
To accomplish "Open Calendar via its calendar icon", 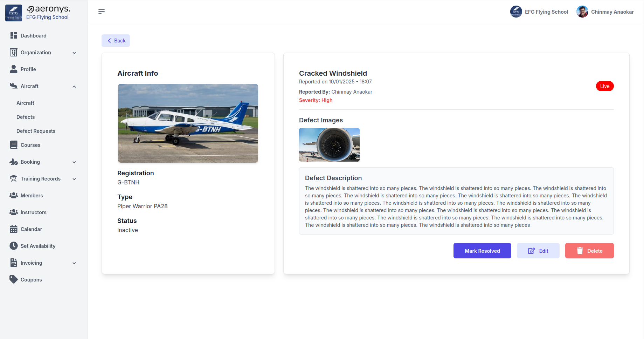I will coord(14,229).
